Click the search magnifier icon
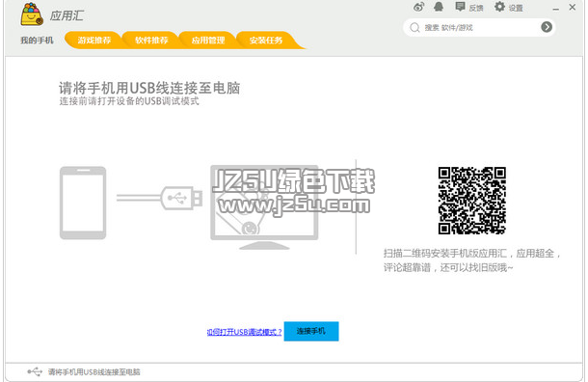The width and height of the screenshot is (588, 382). [414, 27]
